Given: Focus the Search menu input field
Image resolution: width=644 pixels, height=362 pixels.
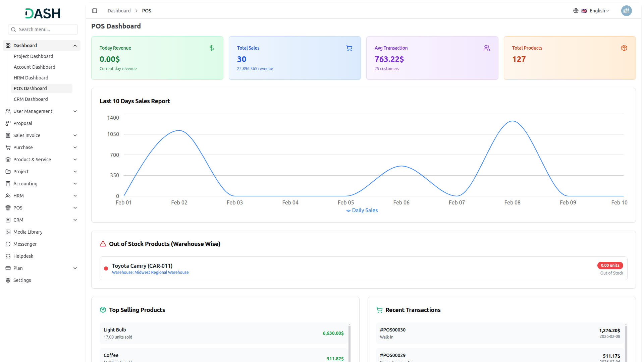Looking at the screenshot, I should [46, 29].
